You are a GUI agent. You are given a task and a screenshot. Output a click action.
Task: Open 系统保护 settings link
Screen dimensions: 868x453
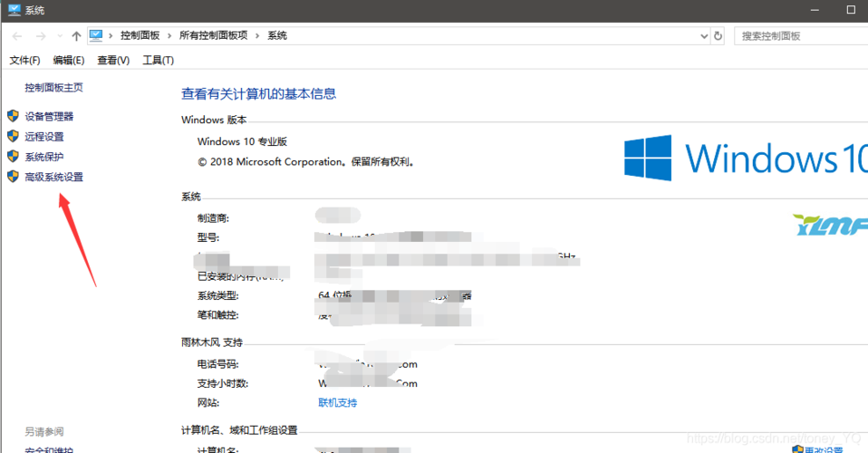pos(44,157)
